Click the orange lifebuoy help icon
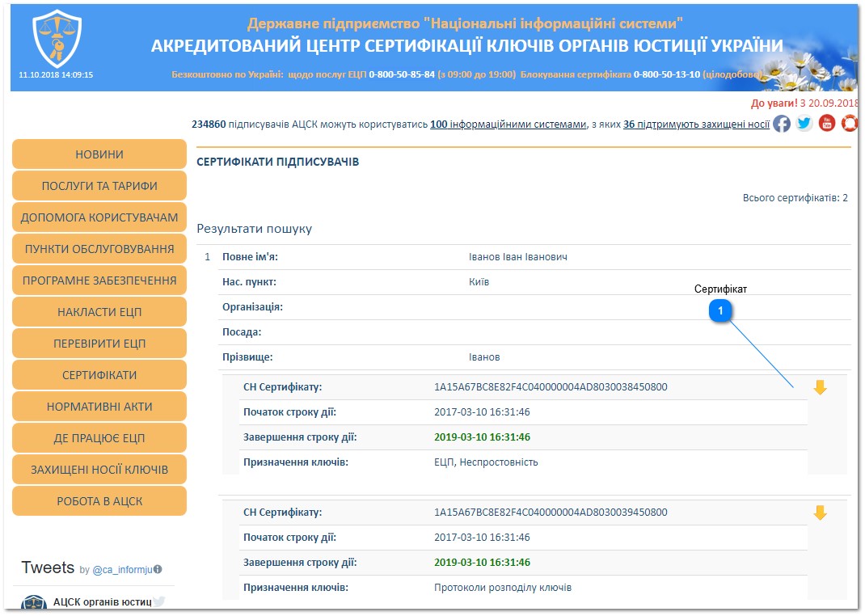 click(x=848, y=124)
